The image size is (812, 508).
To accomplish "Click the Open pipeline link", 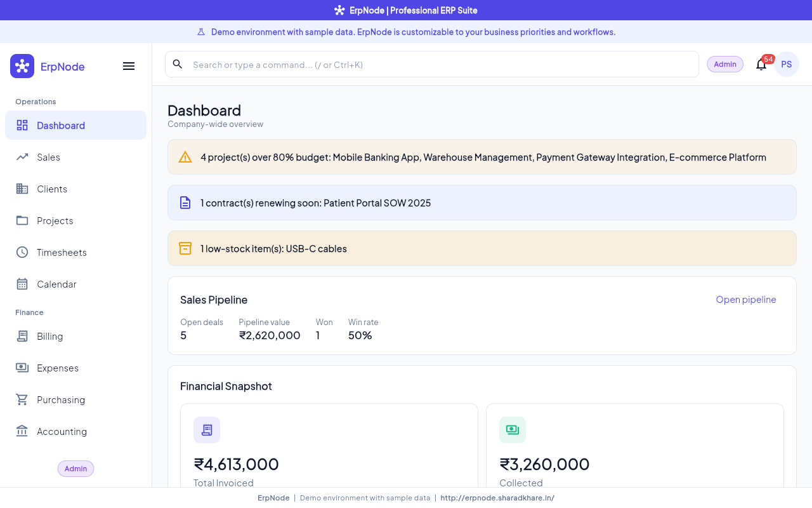I will point(746,300).
